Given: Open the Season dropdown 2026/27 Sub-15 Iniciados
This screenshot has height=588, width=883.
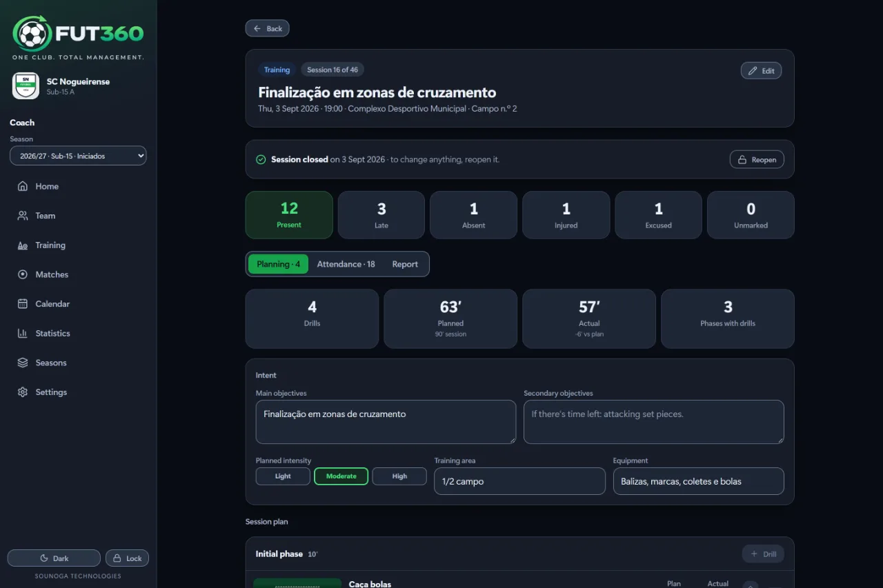Looking at the screenshot, I should coord(78,156).
